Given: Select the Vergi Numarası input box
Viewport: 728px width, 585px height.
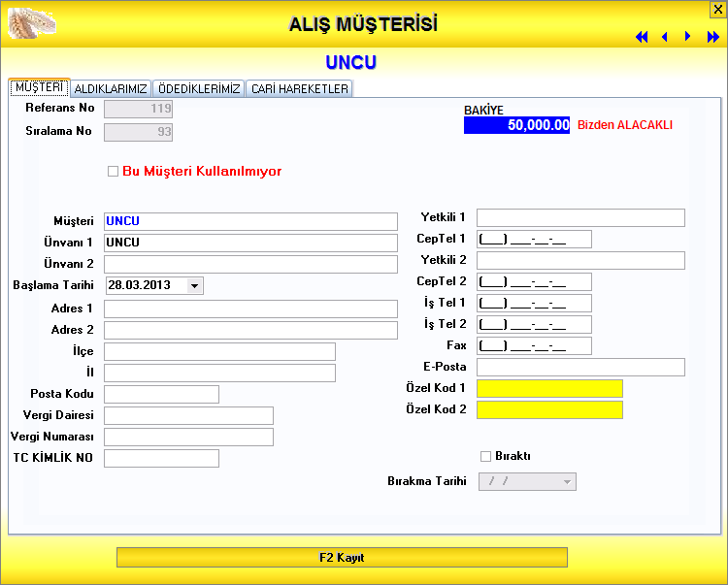Looking at the screenshot, I should pos(188,437).
